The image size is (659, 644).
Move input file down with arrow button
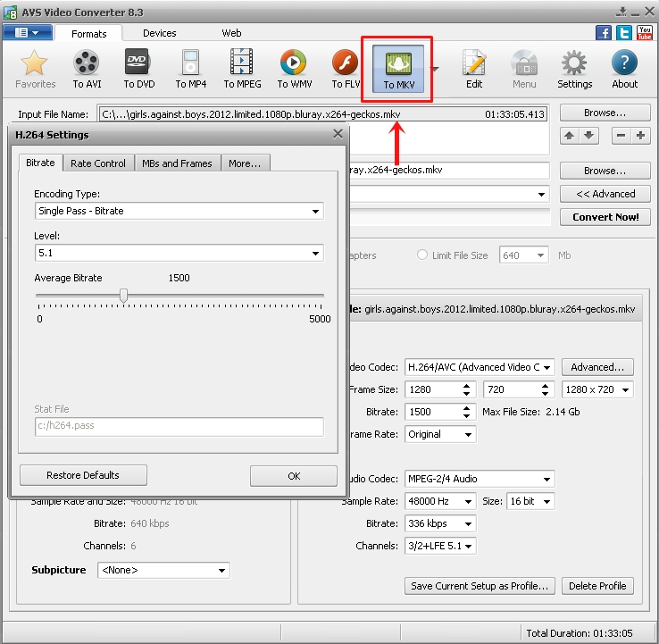[588, 136]
